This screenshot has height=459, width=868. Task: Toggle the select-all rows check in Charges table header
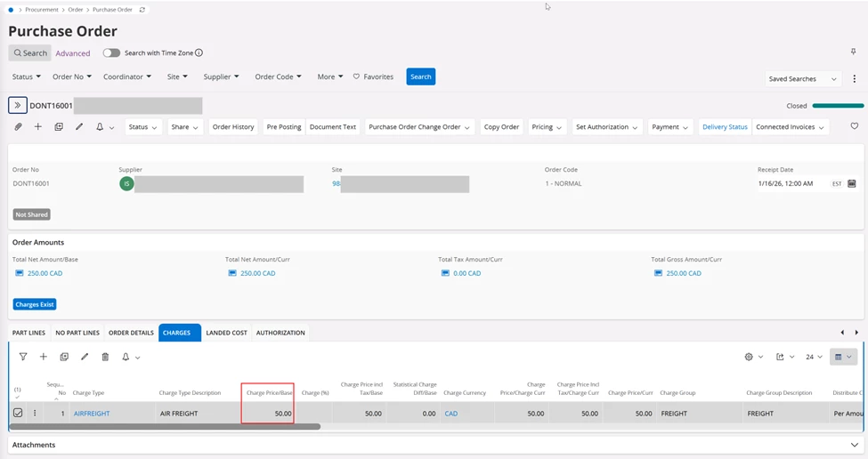click(17, 395)
